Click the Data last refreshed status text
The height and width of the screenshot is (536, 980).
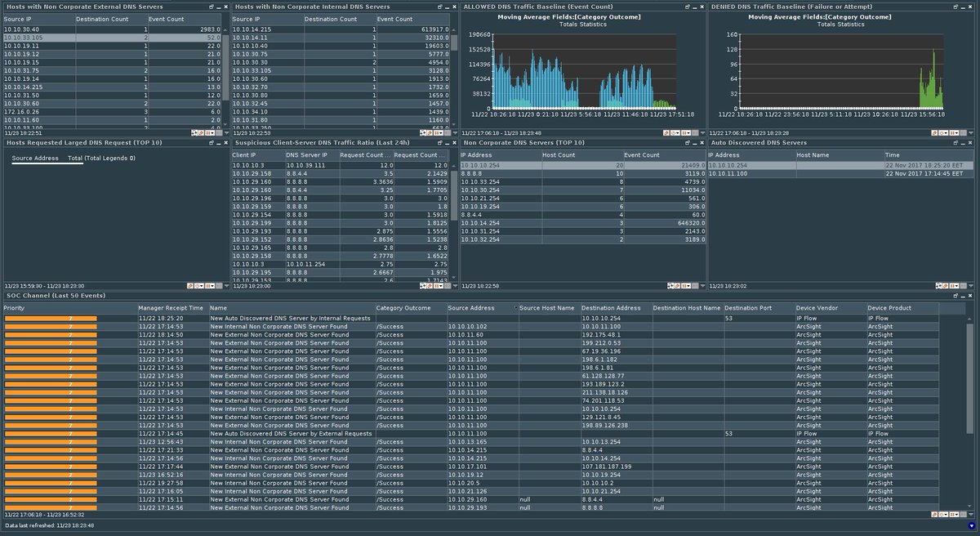pyautogui.click(x=48, y=525)
